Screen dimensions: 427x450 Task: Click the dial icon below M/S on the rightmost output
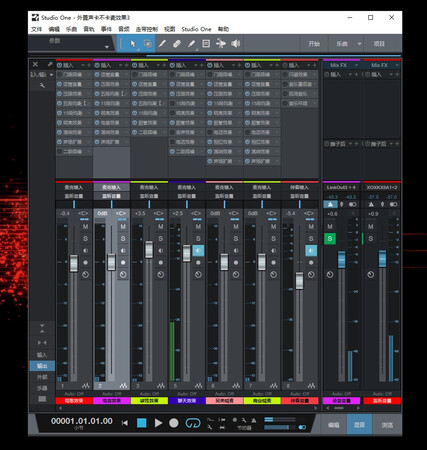tap(371, 274)
